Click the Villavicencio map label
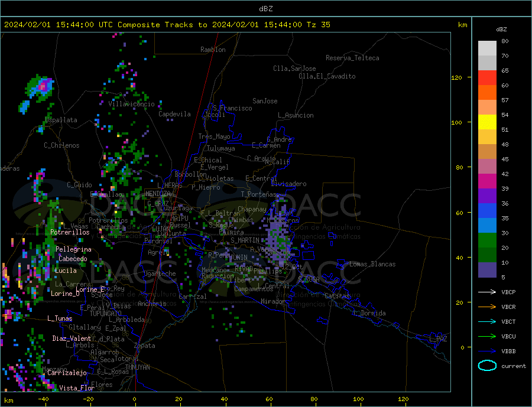The height and width of the screenshot is (407, 532). click(131, 104)
